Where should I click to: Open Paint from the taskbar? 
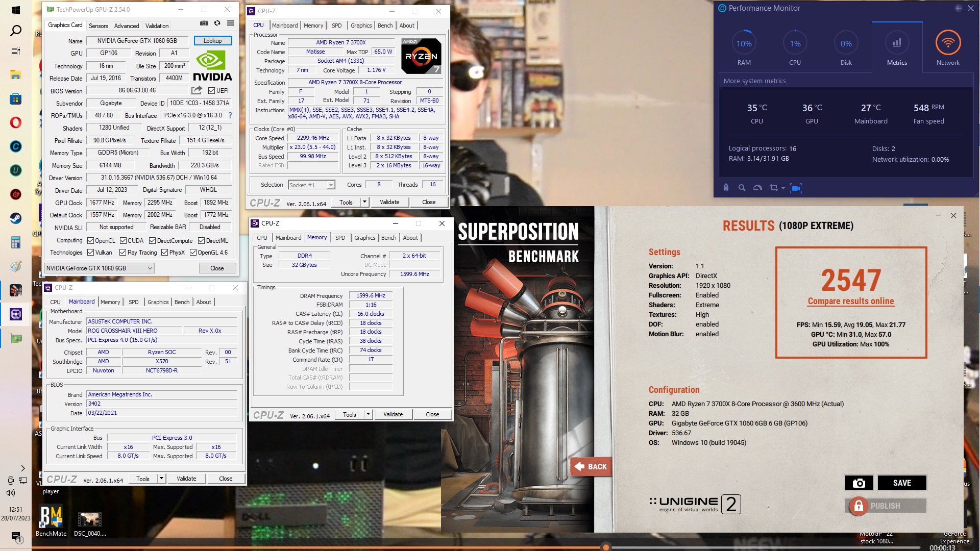[15, 266]
